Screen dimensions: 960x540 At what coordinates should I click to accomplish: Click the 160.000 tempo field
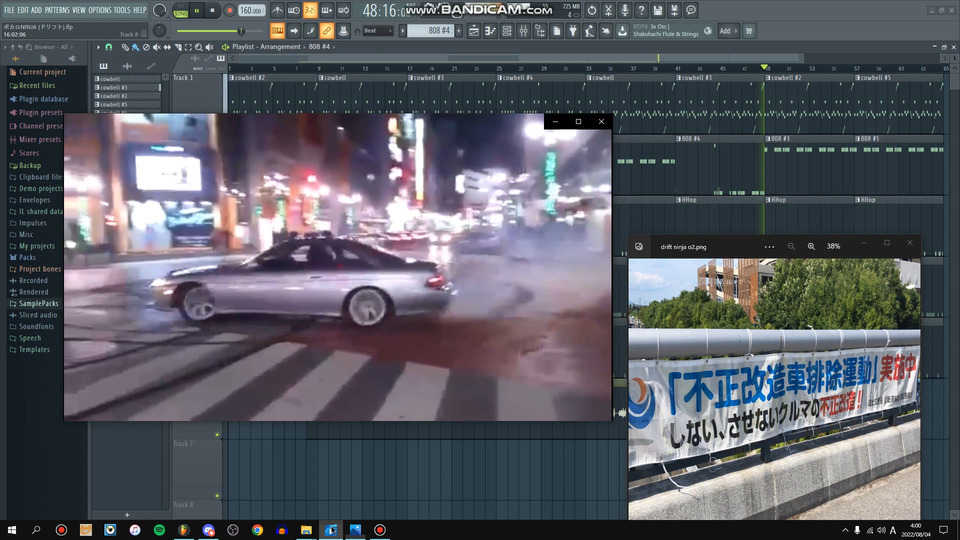click(252, 10)
